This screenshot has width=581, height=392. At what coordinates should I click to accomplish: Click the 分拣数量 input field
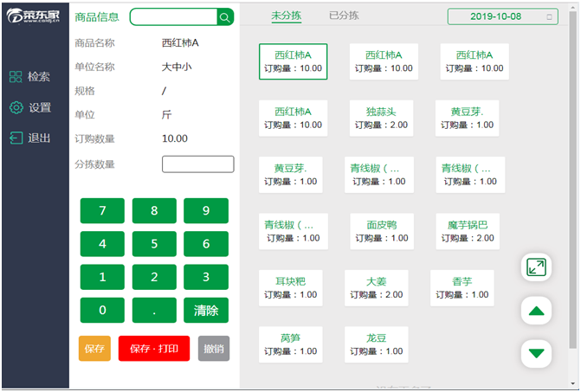click(197, 164)
